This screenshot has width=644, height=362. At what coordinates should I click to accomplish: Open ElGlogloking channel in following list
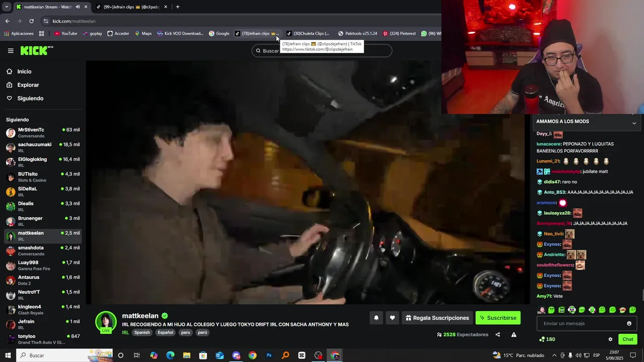pyautogui.click(x=43, y=162)
